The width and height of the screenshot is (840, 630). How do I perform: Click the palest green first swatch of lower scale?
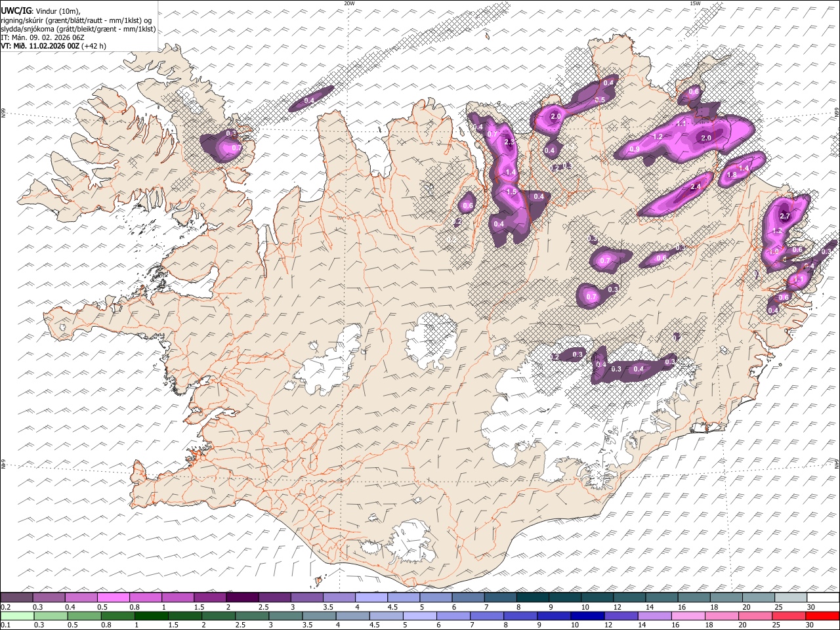[16, 616]
